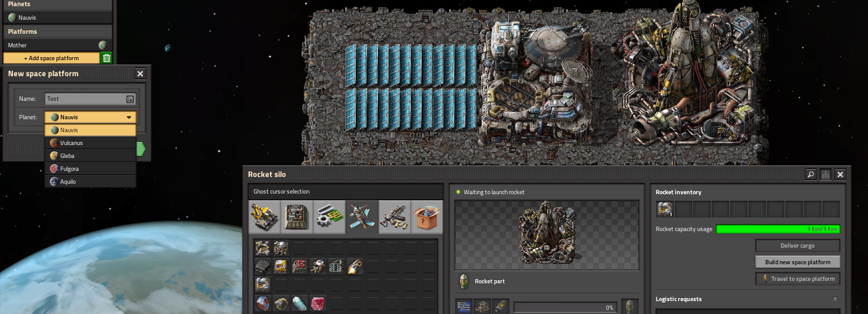
Task: Click the Deliver cargo button
Action: (x=798, y=245)
